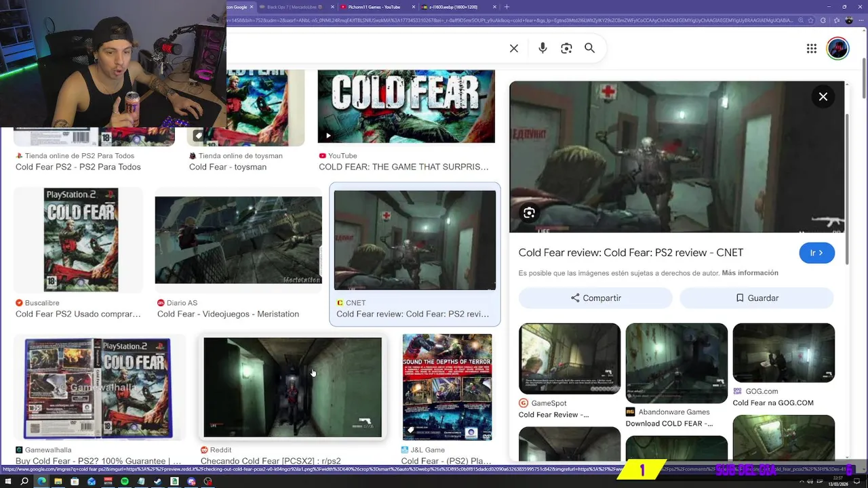Save the image with Guardar

pyautogui.click(x=757, y=298)
